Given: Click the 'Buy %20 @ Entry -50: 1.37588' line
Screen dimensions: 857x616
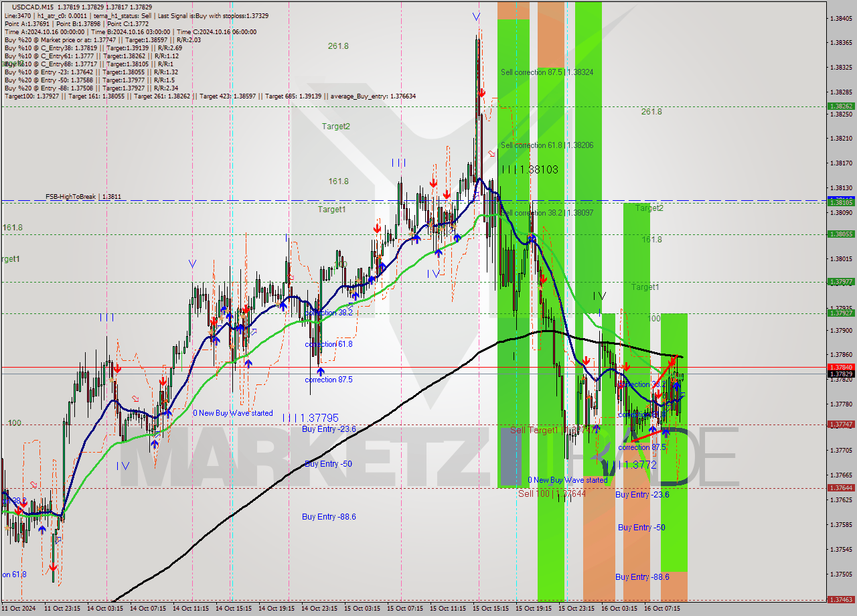Looking at the screenshot, I should (x=91, y=80).
